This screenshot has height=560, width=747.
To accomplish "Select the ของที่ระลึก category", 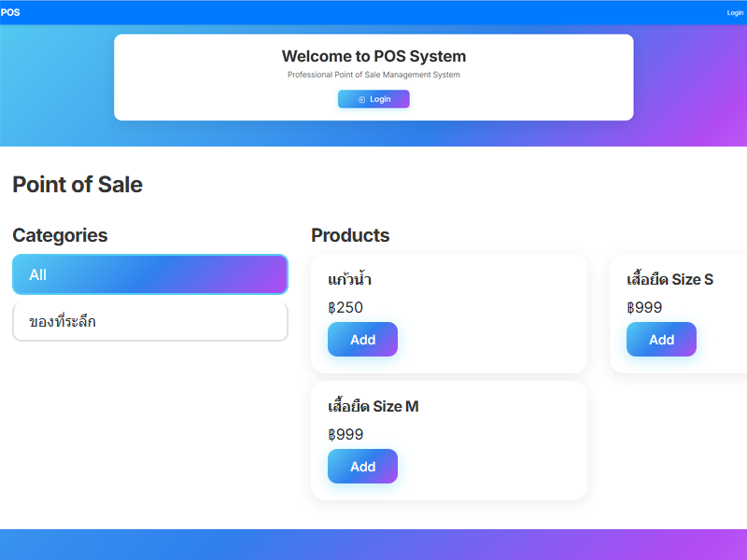I will coord(149,321).
